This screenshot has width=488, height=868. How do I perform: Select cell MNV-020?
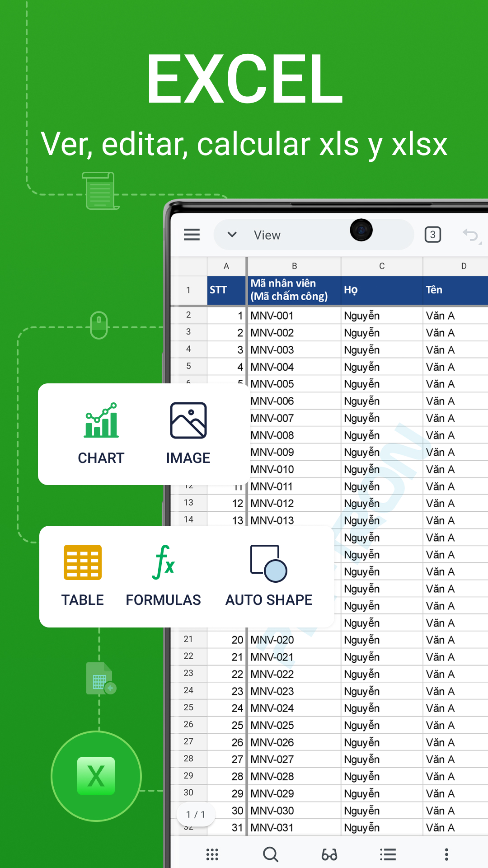294,640
